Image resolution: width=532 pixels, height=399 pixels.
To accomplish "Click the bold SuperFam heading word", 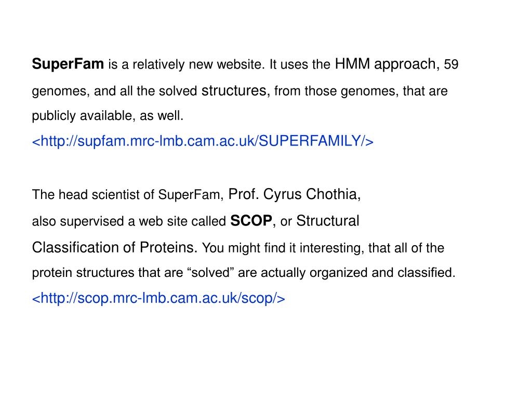I will point(68,64).
